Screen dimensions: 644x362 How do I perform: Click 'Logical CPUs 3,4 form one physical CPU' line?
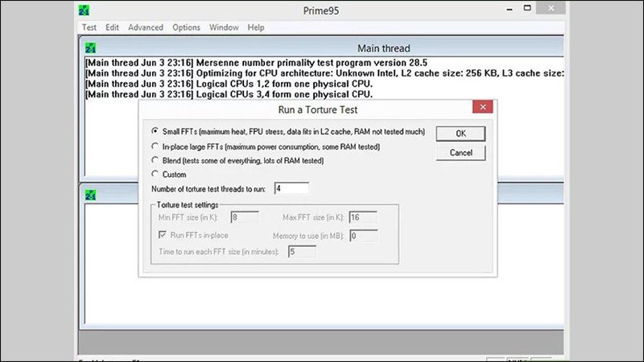[229, 94]
